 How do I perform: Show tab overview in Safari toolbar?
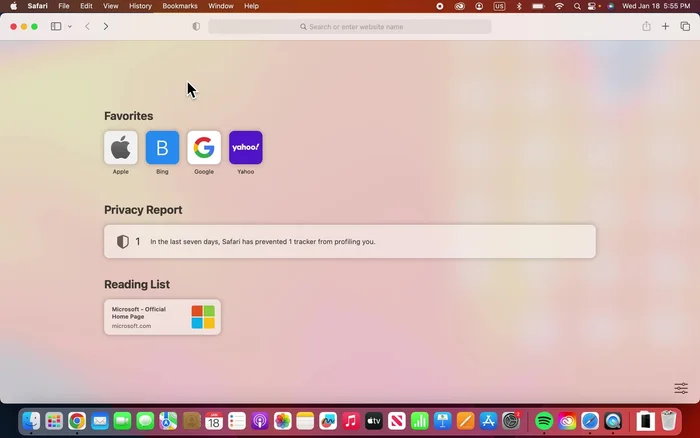pyautogui.click(x=685, y=26)
